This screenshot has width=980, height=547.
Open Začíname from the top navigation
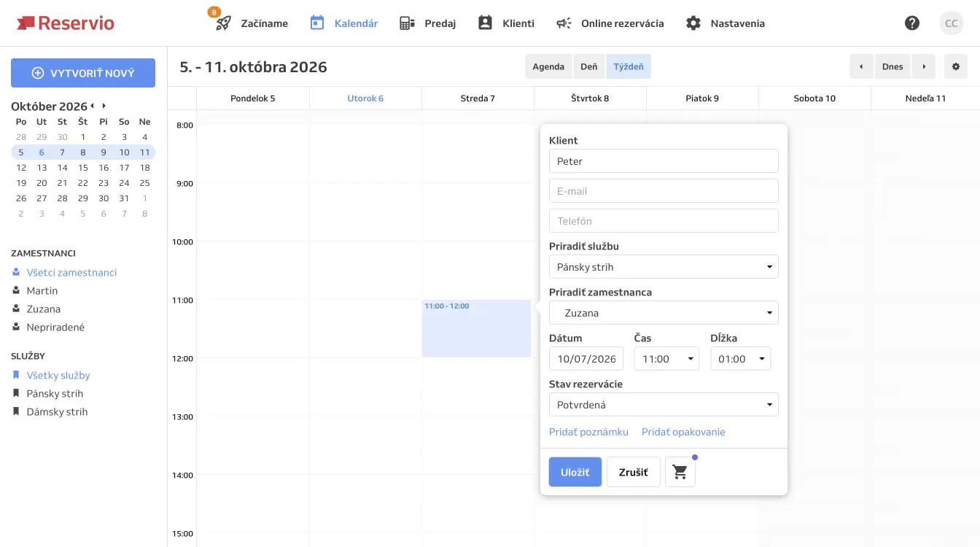(252, 23)
